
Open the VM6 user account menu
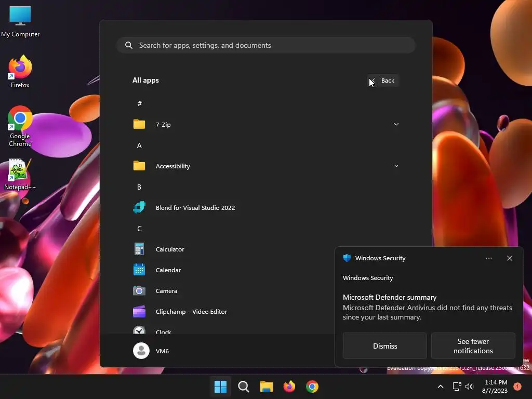(x=151, y=351)
